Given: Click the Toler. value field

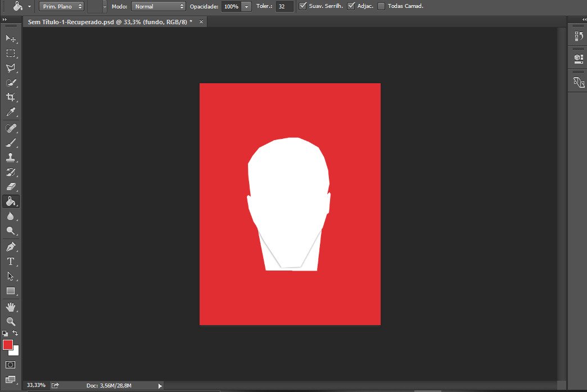Looking at the screenshot, I should [284, 6].
